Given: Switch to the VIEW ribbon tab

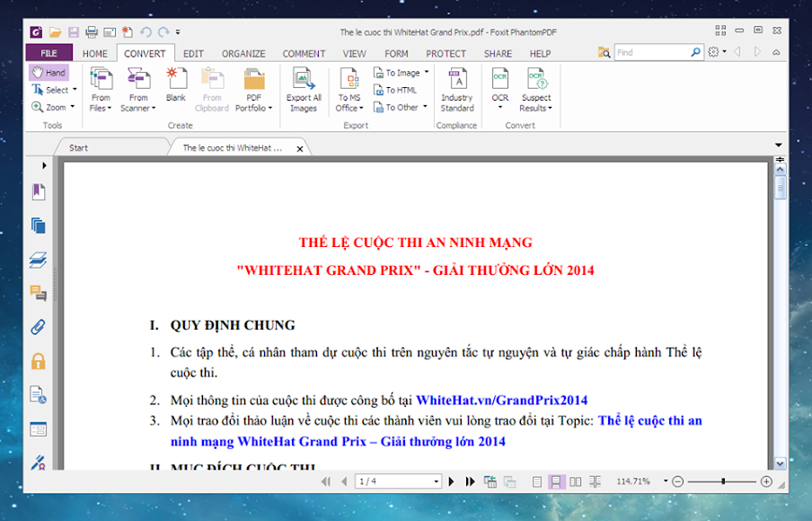Looking at the screenshot, I should (354, 54).
